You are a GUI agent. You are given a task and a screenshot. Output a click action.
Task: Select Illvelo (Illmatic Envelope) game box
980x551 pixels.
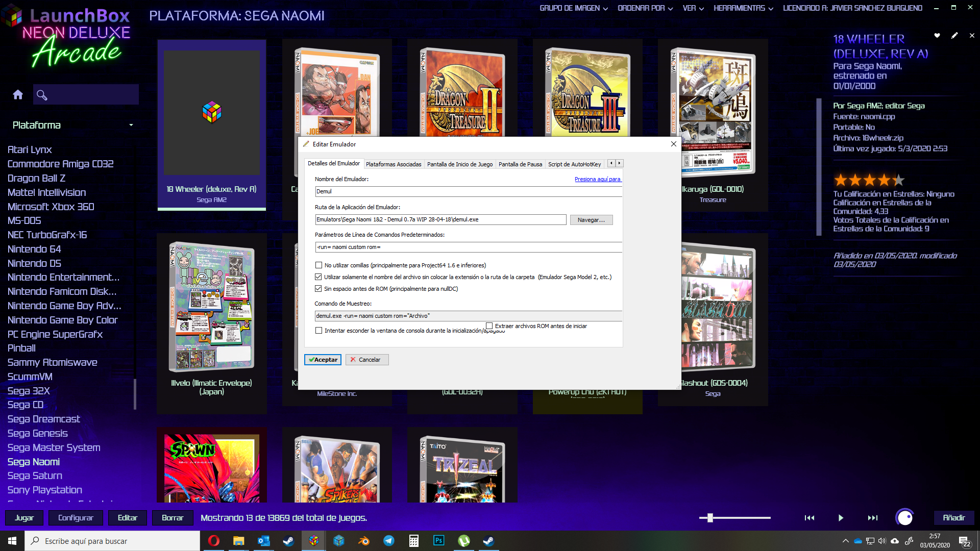point(212,323)
